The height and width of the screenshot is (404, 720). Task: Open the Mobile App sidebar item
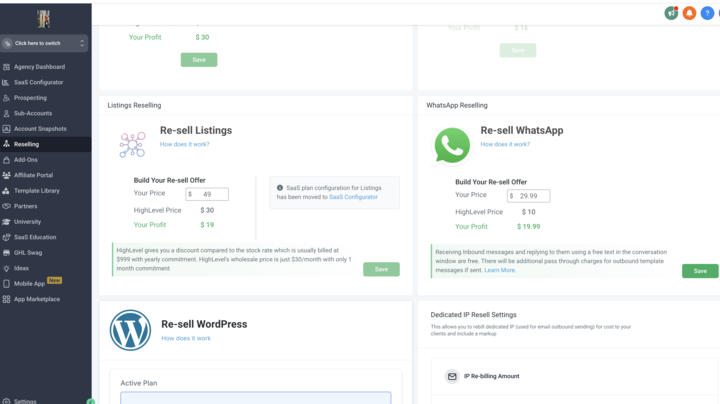coord(28,284)
